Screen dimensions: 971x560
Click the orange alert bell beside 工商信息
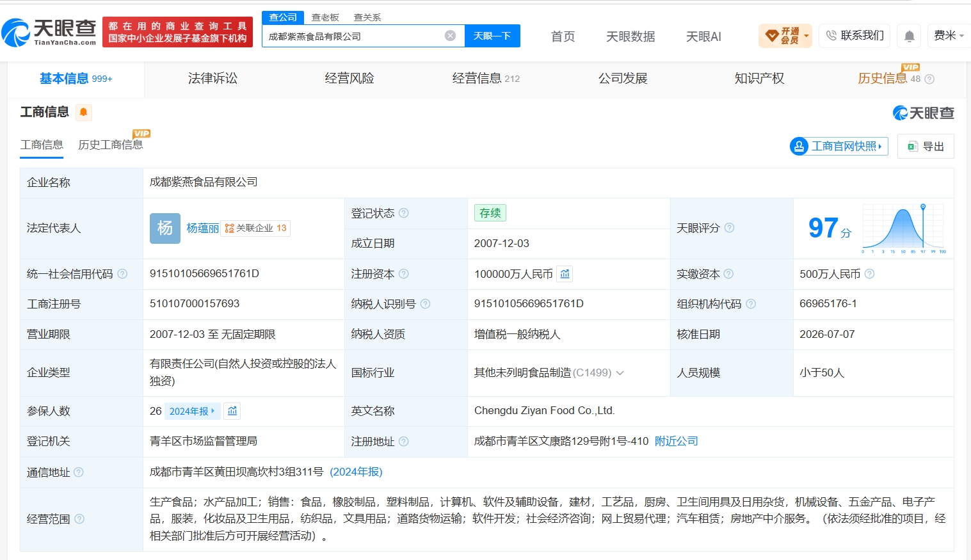83,113
